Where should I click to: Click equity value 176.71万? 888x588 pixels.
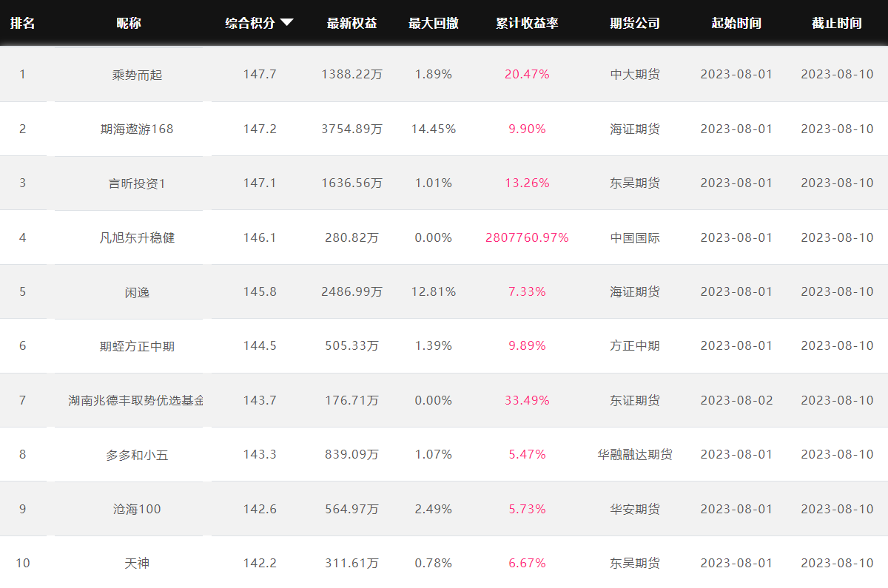coord(352,400)
